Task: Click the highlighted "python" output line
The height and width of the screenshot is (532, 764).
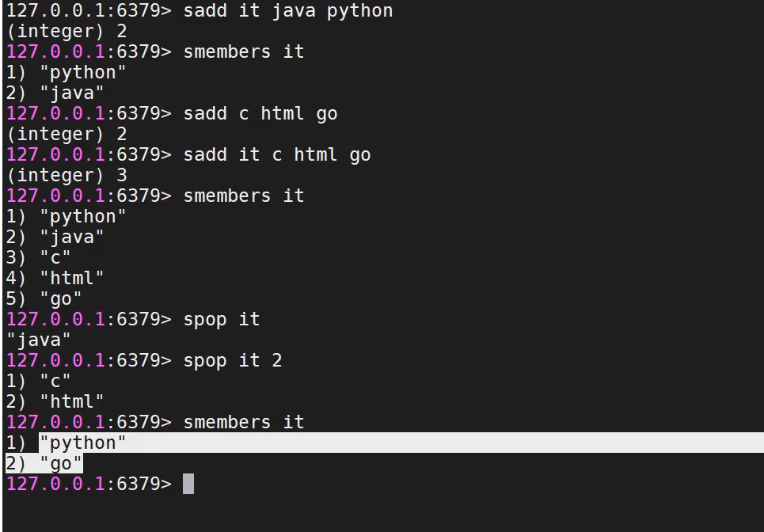Action: coord(82,443)
